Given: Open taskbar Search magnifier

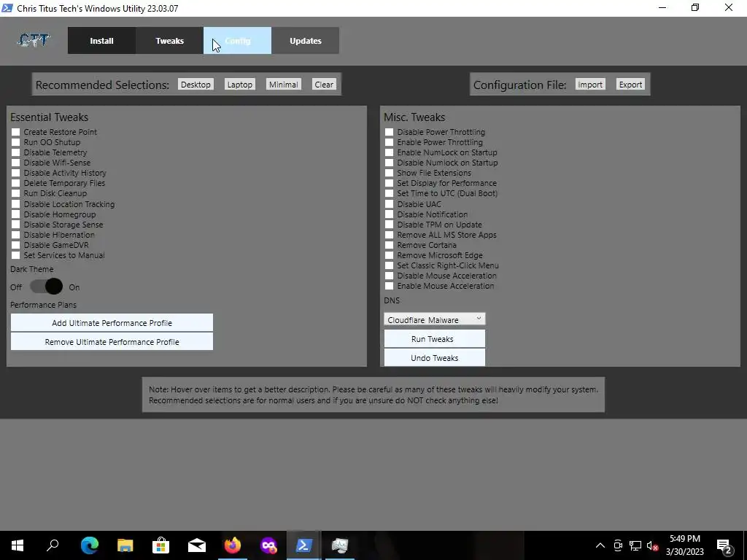Looking at the screenshot, I should (53, 545).
